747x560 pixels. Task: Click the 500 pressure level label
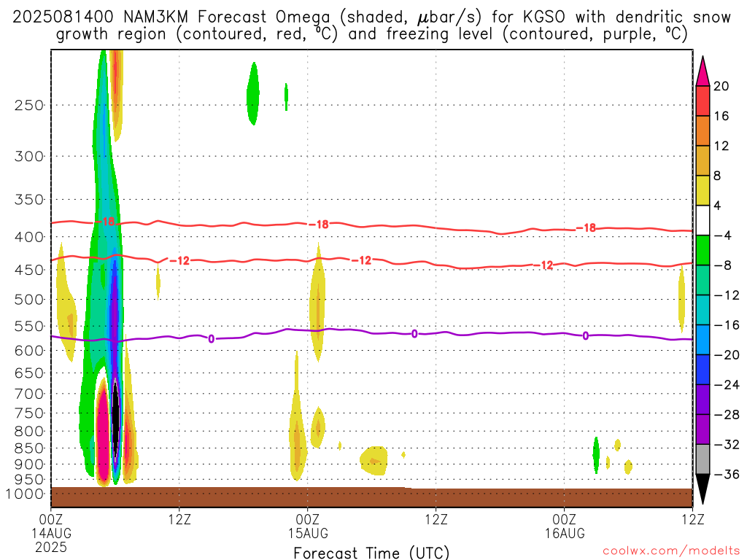click(29, 300)
